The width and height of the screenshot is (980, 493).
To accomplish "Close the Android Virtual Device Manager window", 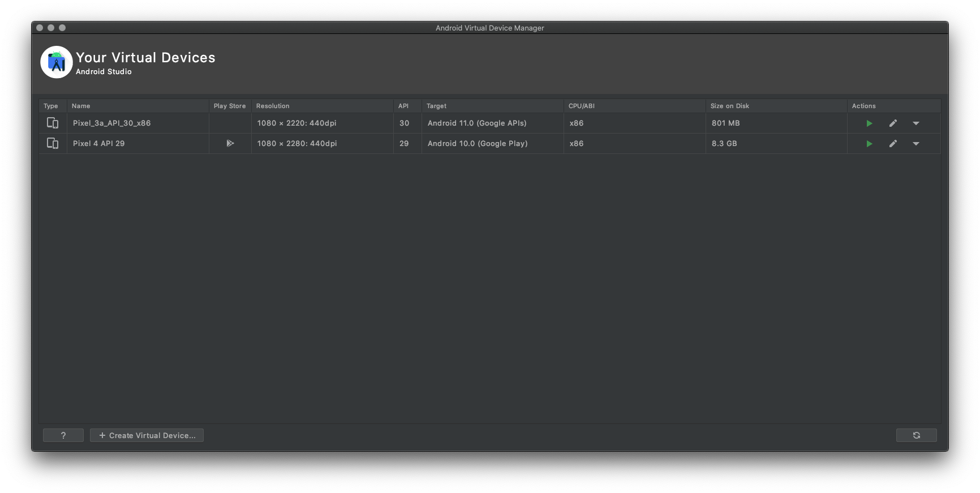I will click(x=40, y=28).
